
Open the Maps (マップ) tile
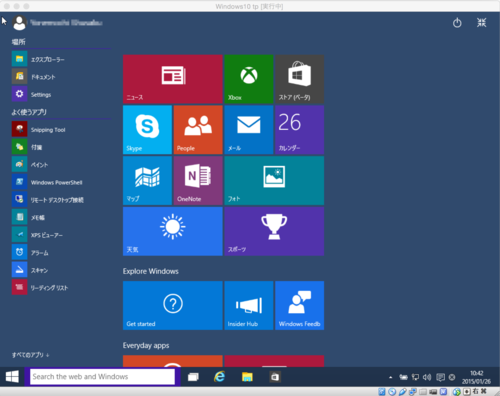[x=147, y=180]
